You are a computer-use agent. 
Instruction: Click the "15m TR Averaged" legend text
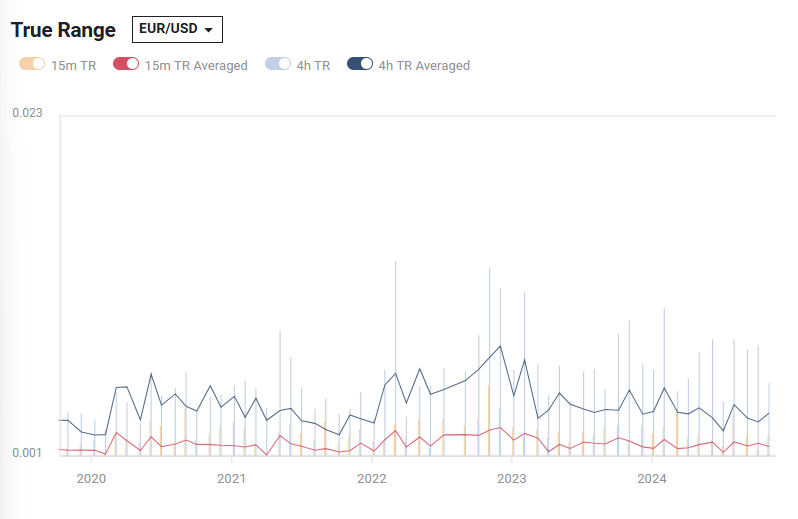pyautogui.click(x=196, y=66)
